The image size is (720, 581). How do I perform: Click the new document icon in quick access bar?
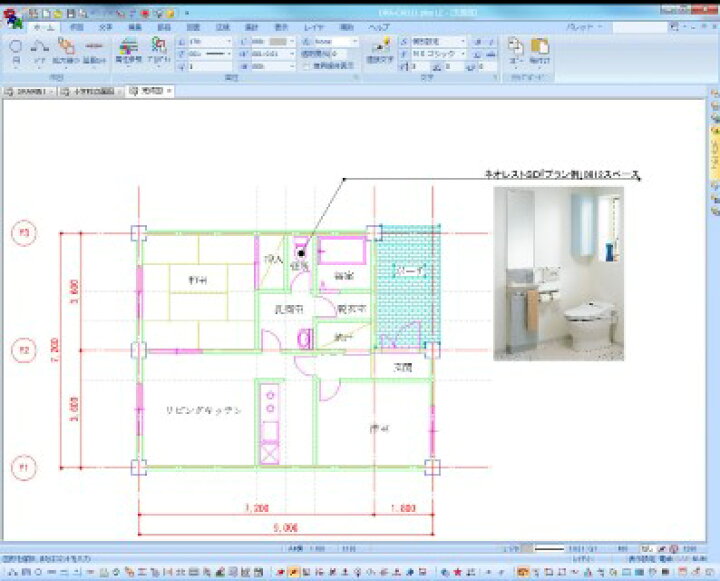(x=46, y=13)
